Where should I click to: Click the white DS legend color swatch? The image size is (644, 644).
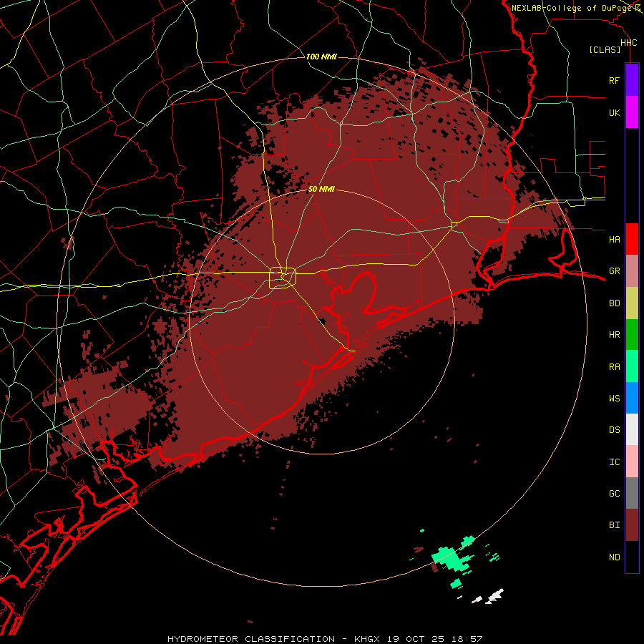[x=632, y=429]
